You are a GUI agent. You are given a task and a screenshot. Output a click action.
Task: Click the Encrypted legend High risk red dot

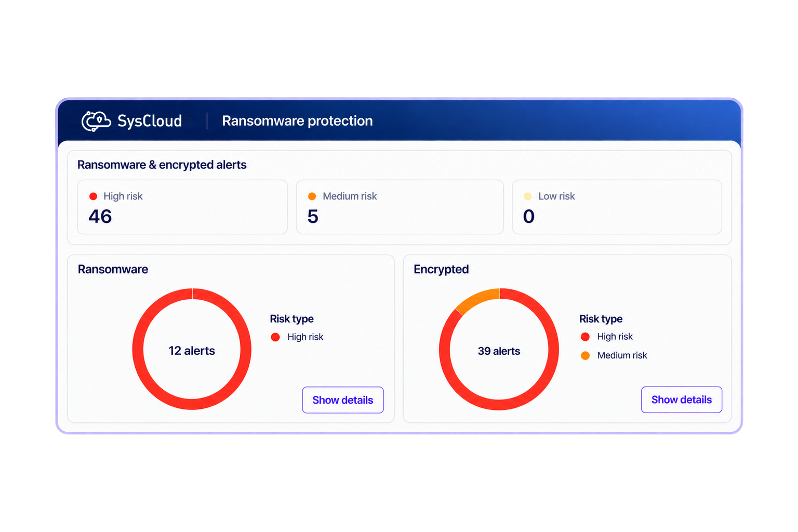tap(585, 337)
